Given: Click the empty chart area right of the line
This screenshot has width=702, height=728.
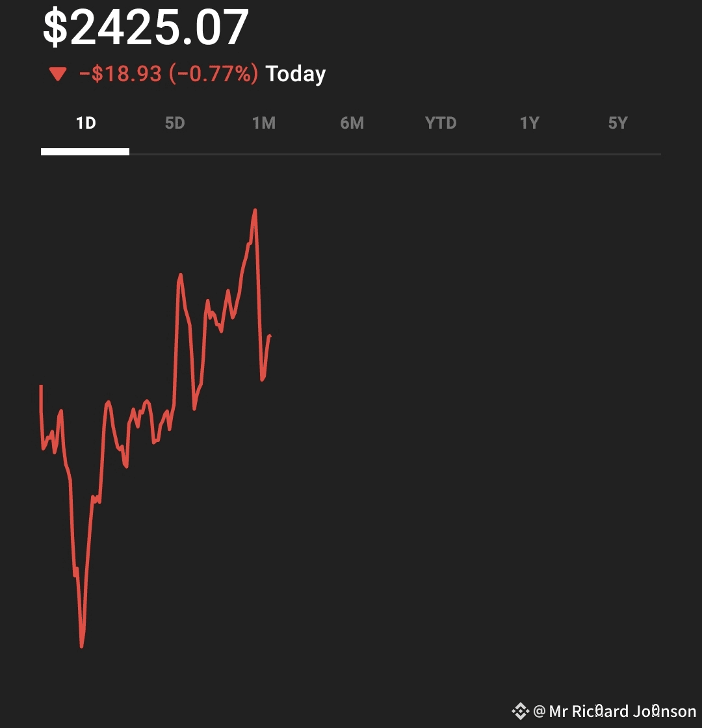Looking at the screenshot, I should 464,418.
